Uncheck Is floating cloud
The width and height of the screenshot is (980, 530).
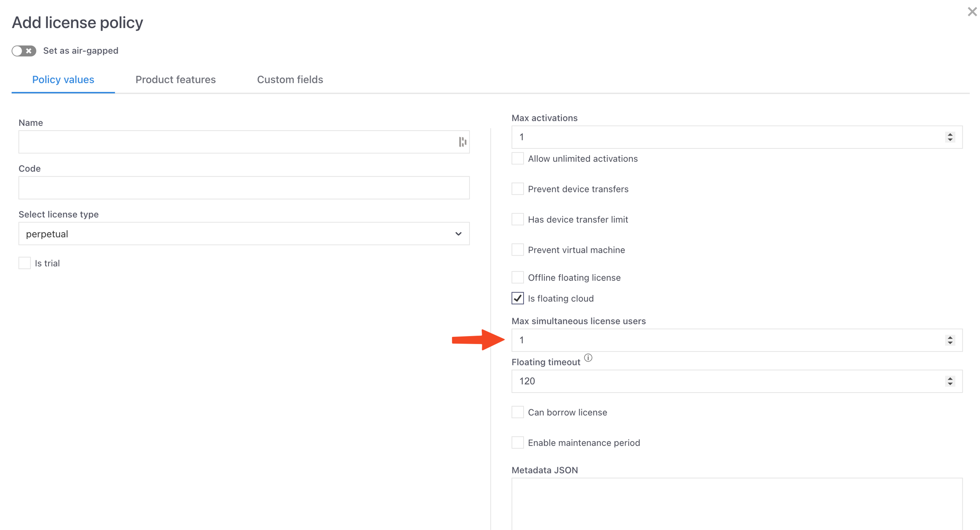(518, 299)
